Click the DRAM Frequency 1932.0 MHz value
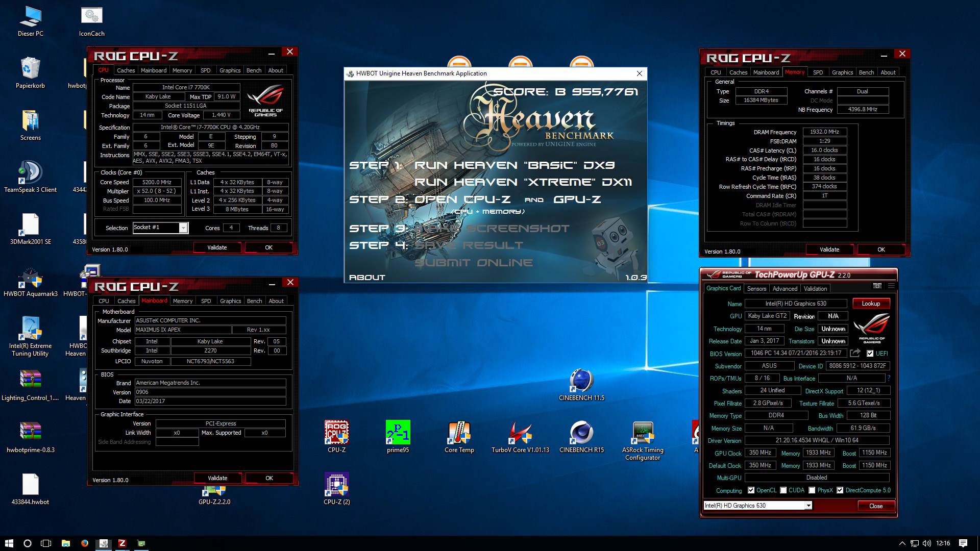Screen dimensions: 980x551 825,132
